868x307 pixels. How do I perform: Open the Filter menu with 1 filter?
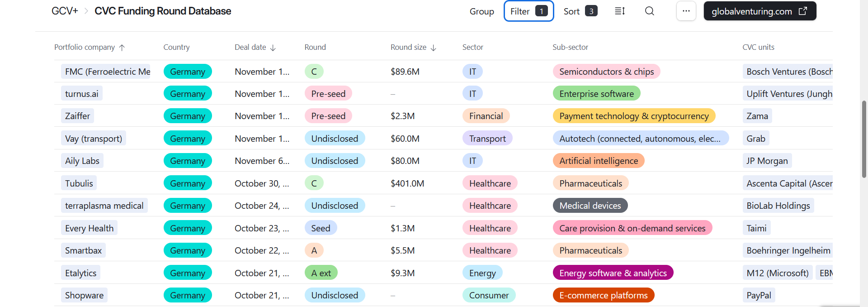tap(528, 11)
